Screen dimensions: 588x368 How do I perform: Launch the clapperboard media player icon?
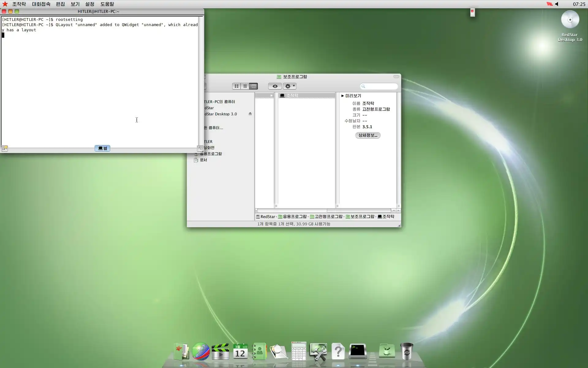[220, 351]
